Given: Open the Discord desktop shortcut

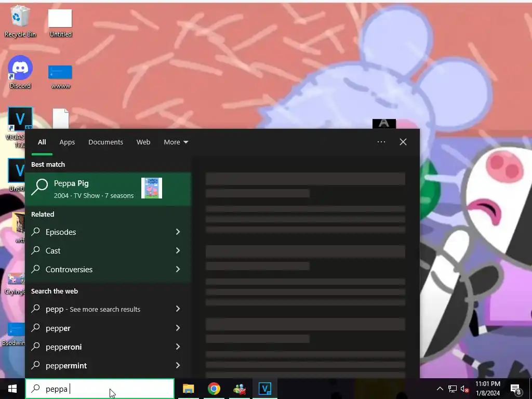Looking at the screenshot, I should (20, 72).
